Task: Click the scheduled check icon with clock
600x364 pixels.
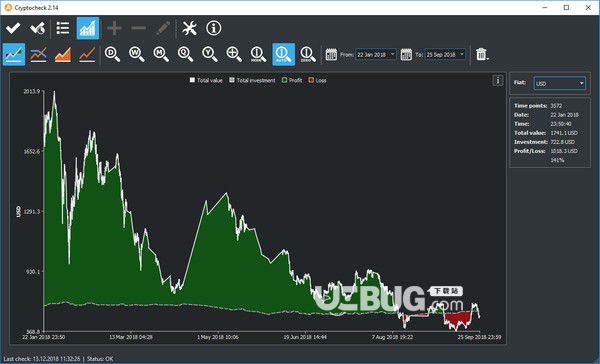Action: tap(38, 28)
